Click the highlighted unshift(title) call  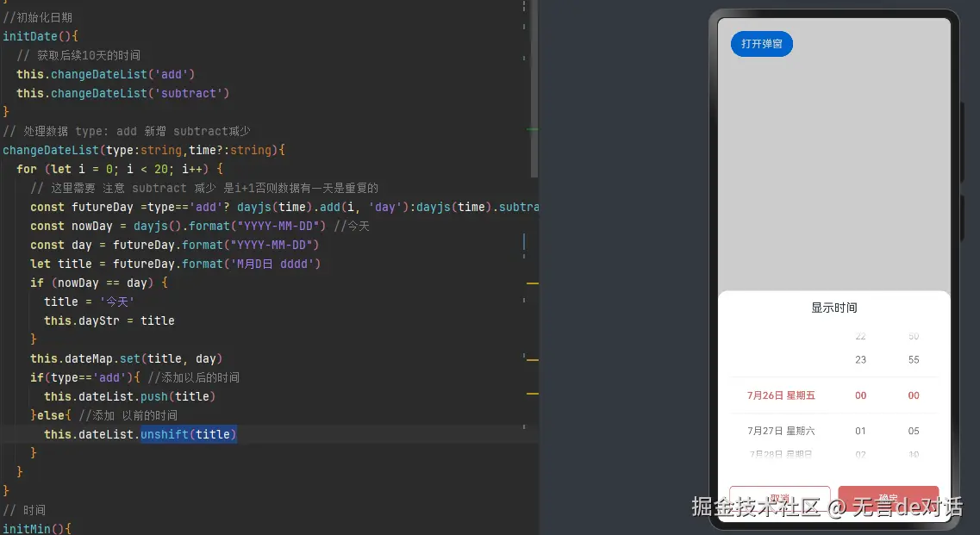pos(188,434)
